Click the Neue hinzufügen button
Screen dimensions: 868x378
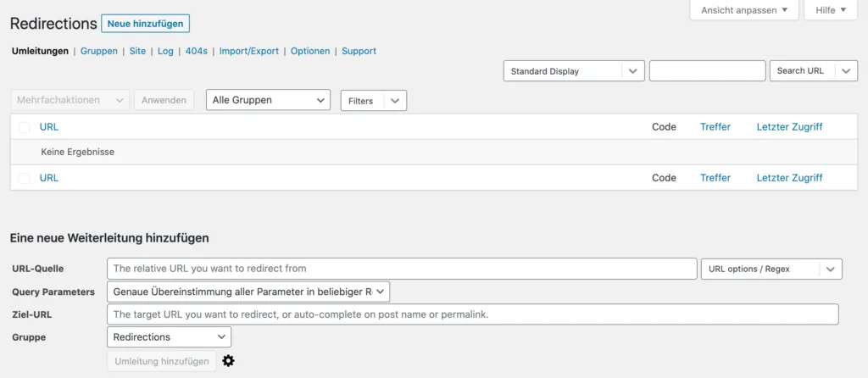[x=146, y=24]
